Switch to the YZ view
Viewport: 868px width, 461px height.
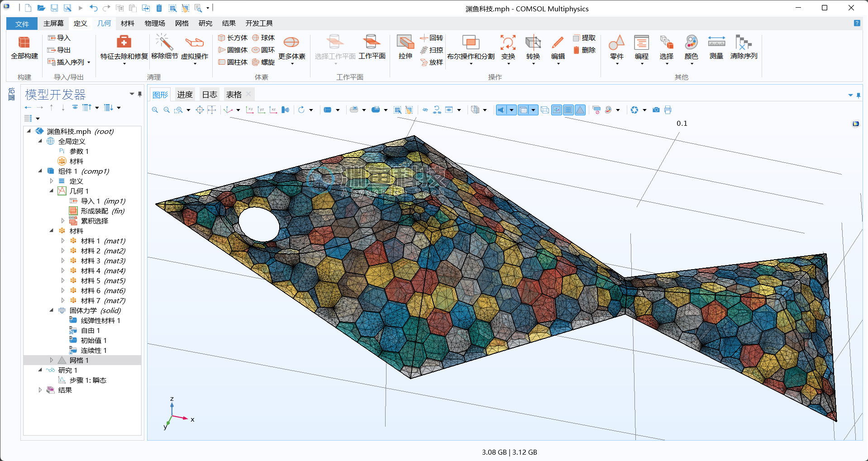(x=262, y=110)
